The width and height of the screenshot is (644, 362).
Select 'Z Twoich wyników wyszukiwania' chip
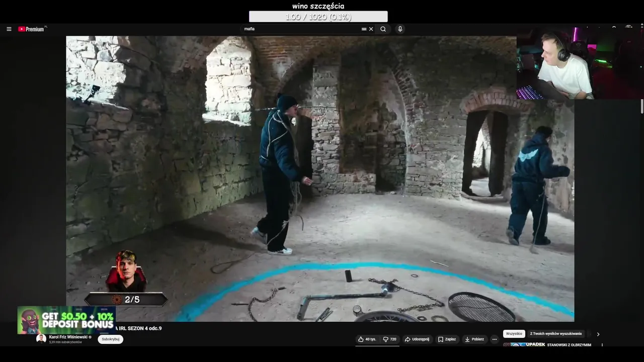click(556, 334)
